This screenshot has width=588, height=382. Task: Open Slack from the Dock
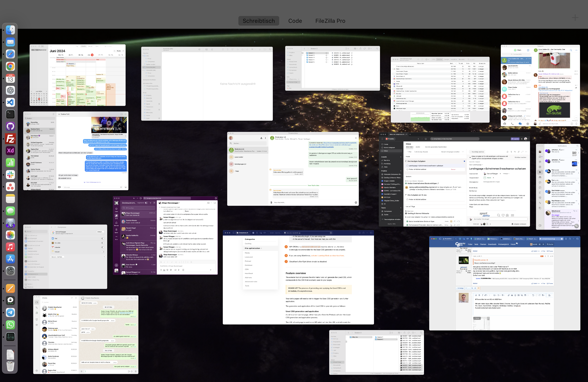point(10,175)
